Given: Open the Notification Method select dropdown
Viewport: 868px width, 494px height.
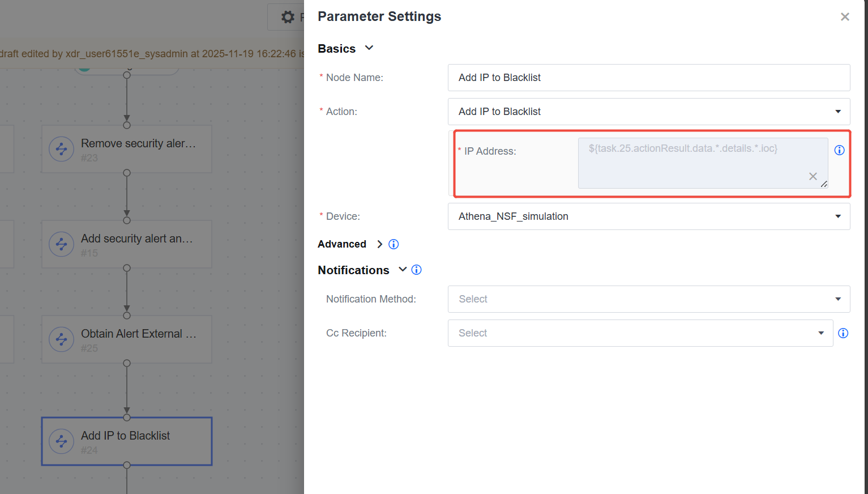Looking at the screenshot, I should pyautogui.click(x=649, y=299).
